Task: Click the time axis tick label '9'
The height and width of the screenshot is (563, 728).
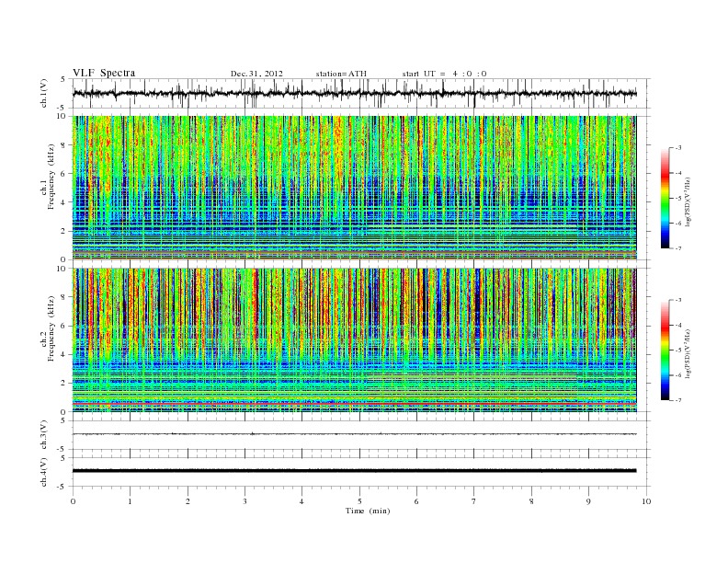Action: pyautogui.click(x=588, y=501)
